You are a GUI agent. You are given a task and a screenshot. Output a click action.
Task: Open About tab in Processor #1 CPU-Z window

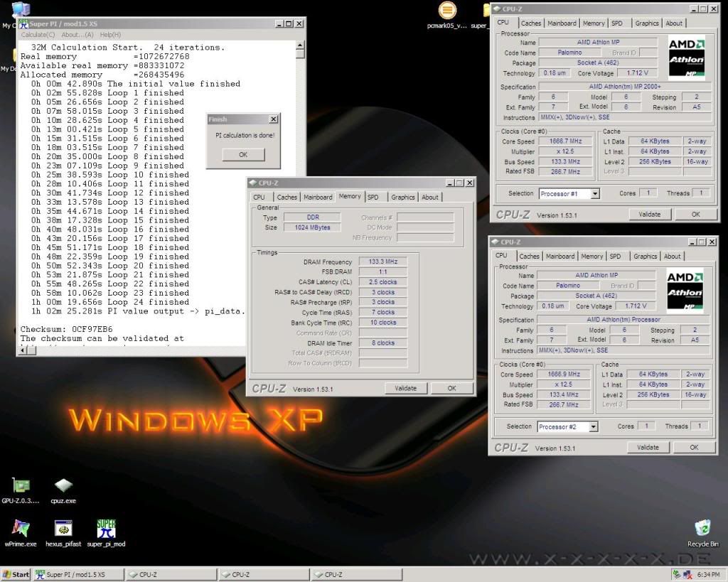[x=674, y=23]
